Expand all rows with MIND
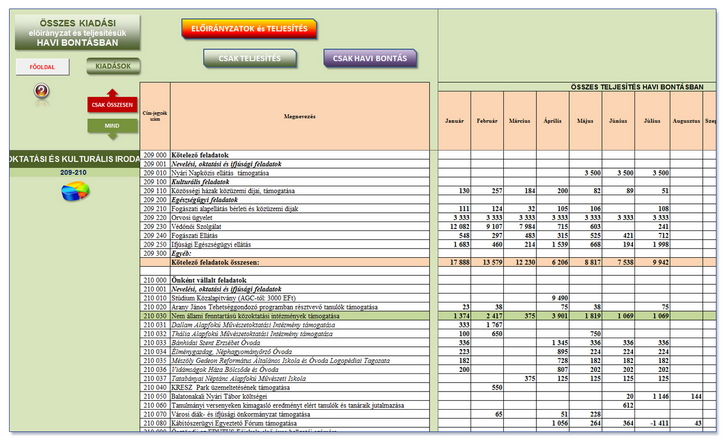 (112, 126)
